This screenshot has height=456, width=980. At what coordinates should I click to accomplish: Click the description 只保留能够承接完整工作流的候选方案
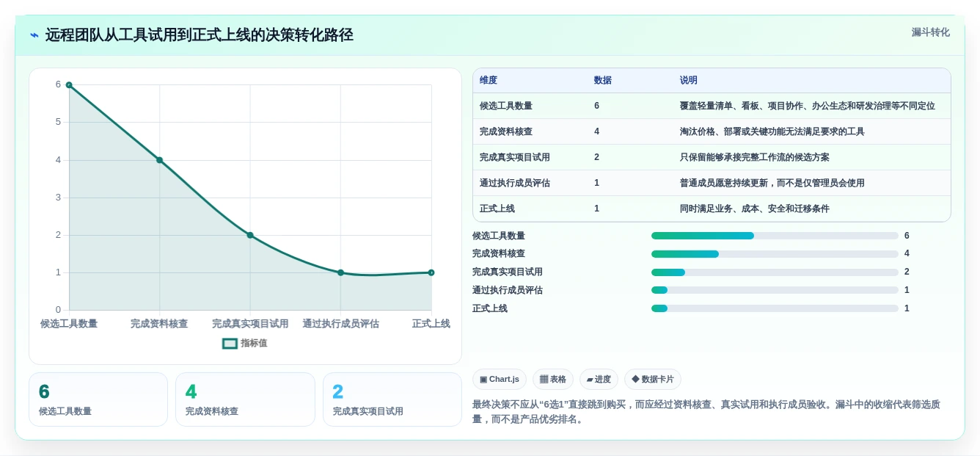pyautogui.click(x=755, y=157)
